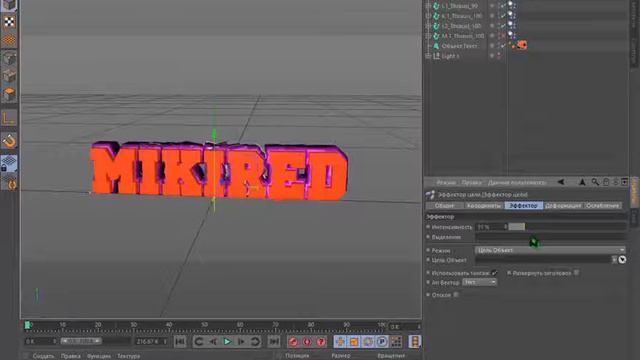Click the object picker arrow for target field
This screenshot has height=360, width=640.
622,260
